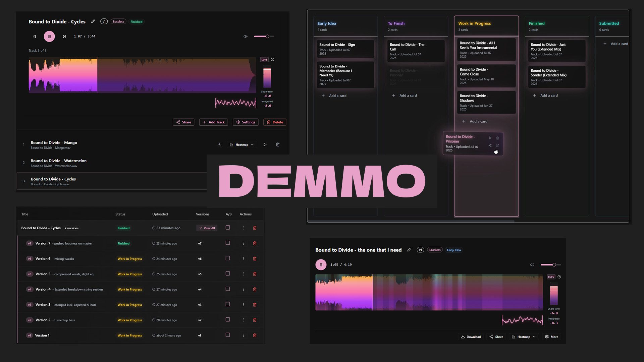Click the Lossless badge on Cycles

[x=118, y=21]
